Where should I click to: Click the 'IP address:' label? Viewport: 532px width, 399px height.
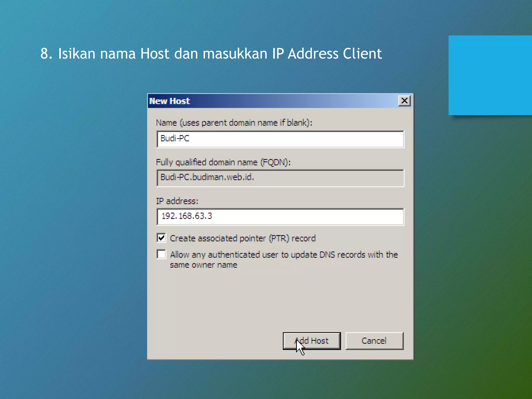177,201
